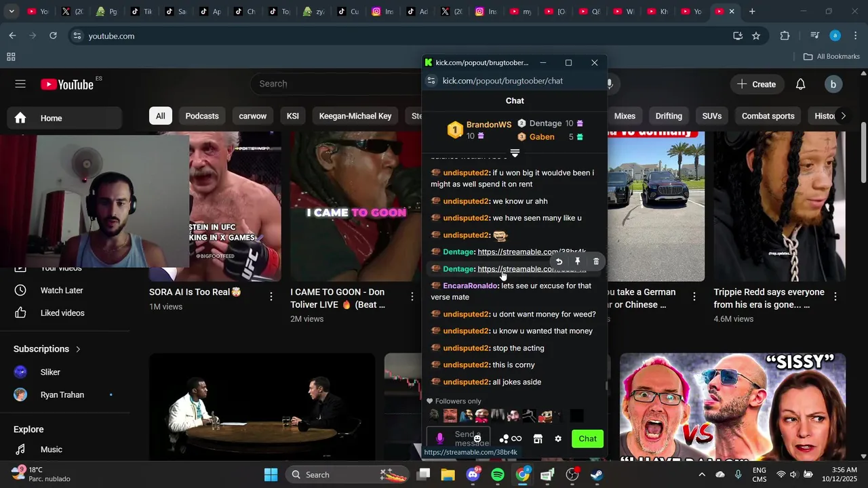
Task: Open YouTube notifications bell
Action: (x=800, y=84)
